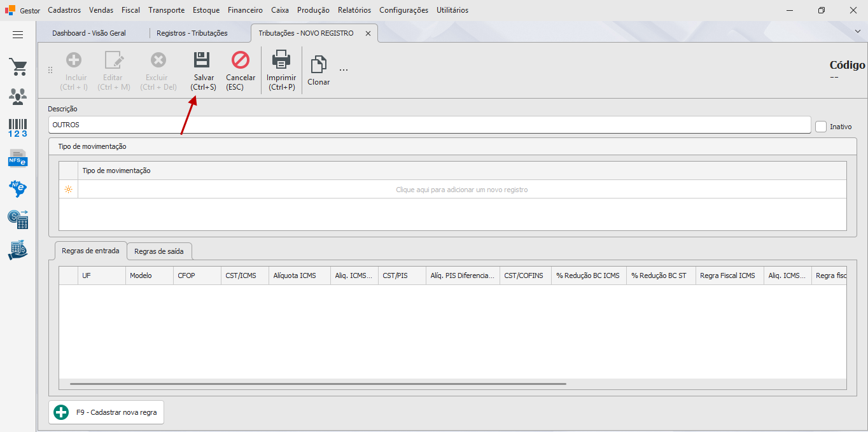
Task: Open the Financeiro menu
Action: pos(245,10)
